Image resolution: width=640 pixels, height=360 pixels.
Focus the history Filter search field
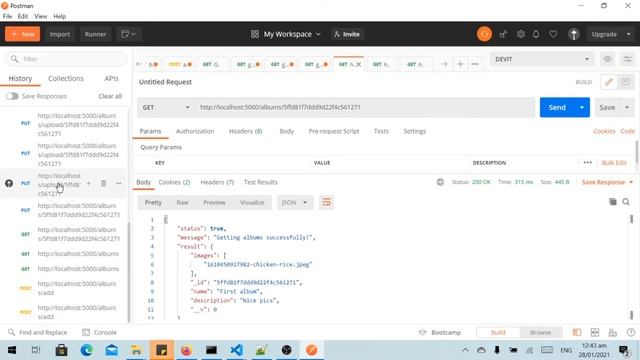pos(66,59)
